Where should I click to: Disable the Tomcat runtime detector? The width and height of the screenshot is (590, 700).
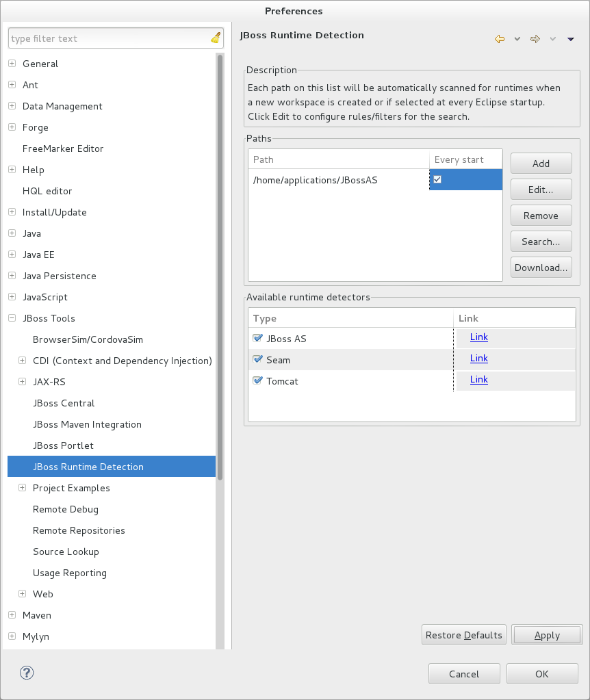[257, 381]
